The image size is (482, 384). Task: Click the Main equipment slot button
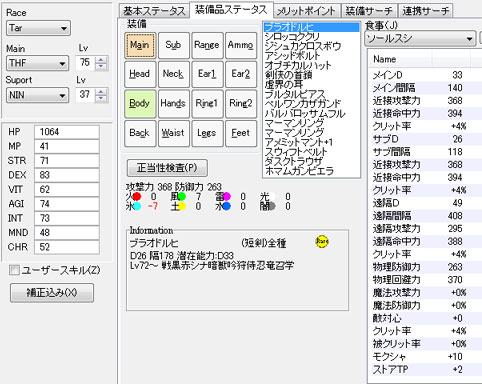(140, 45)
